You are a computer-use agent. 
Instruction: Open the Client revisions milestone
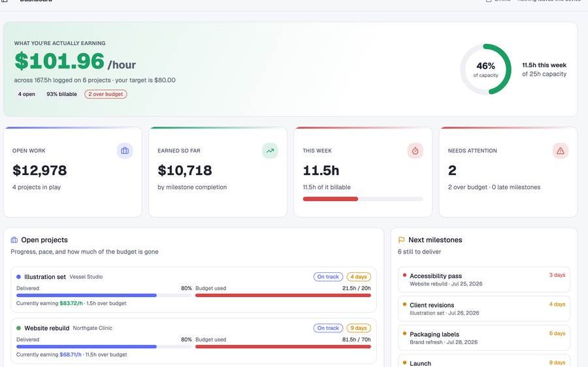(483, 309)
